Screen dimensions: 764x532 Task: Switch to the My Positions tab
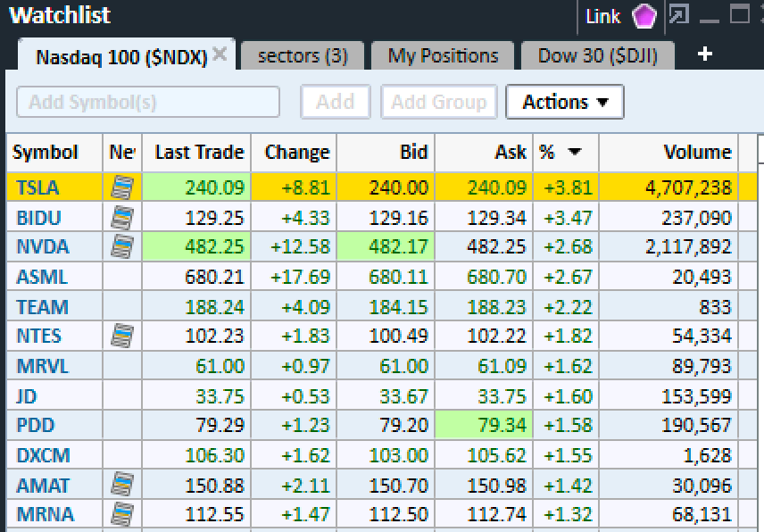pyautogui.click(x=443, y=55)
